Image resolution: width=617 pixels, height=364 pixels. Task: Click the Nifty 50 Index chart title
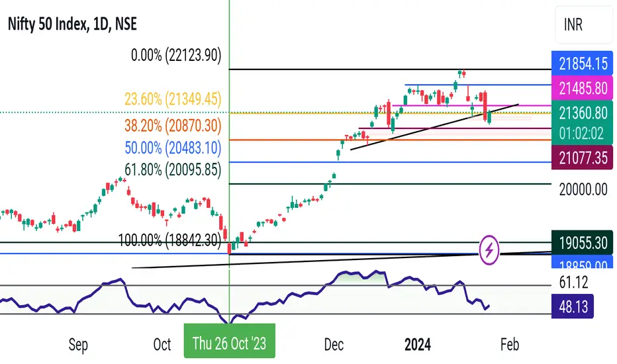[72, 24]
